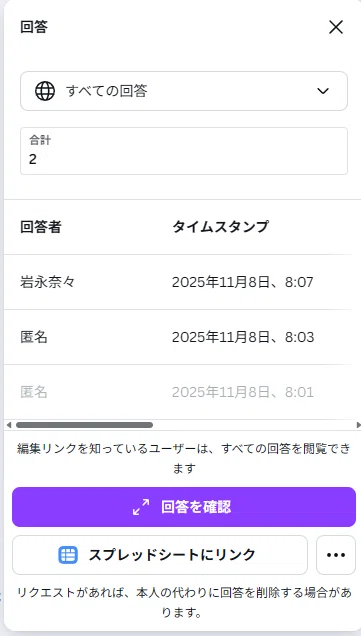Click the globe icon in responses filter
The height and width of the screenshot is (636, 361).
tap(45, 91)
